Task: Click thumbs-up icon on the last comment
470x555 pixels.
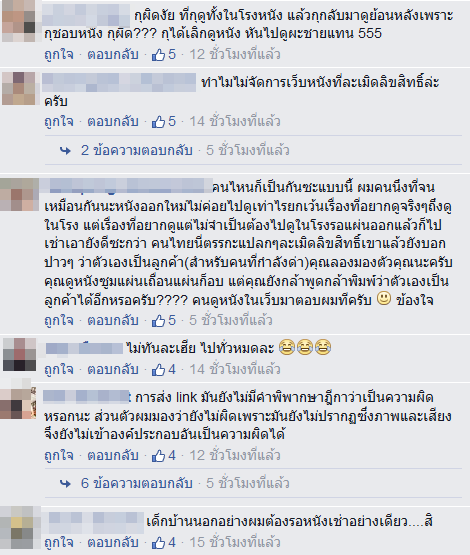Action: click(158, 543)
